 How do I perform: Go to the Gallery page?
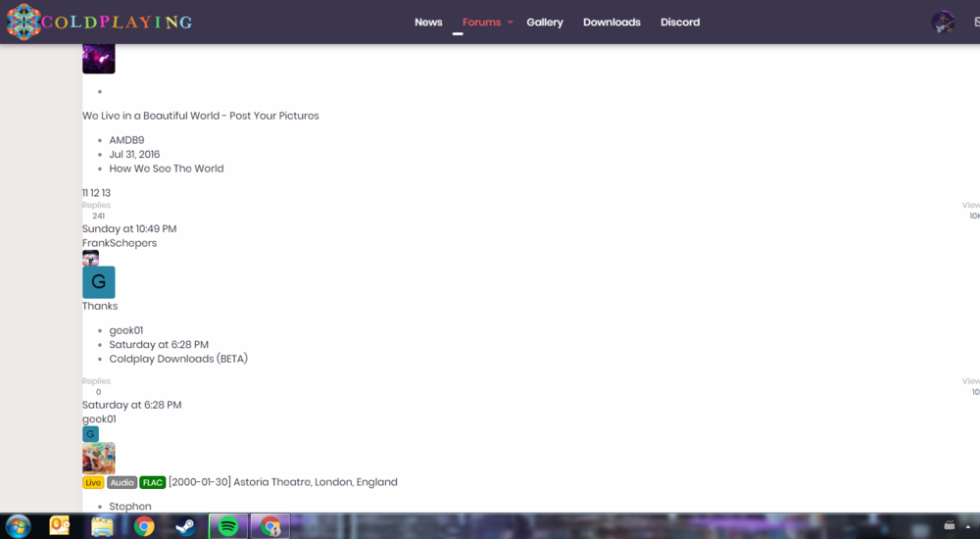(x=544, y=22)
